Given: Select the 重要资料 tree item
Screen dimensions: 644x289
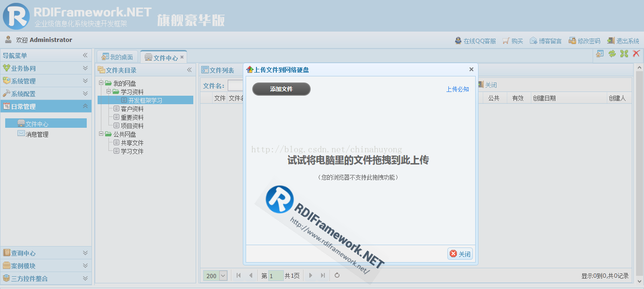Looking at the screenshot, I should click(132, 117).
